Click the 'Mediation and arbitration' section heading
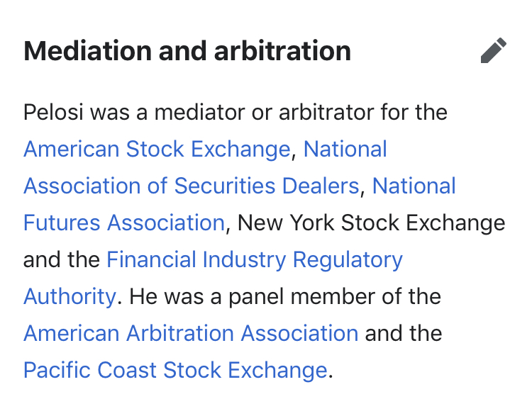 tap(187, 51)
